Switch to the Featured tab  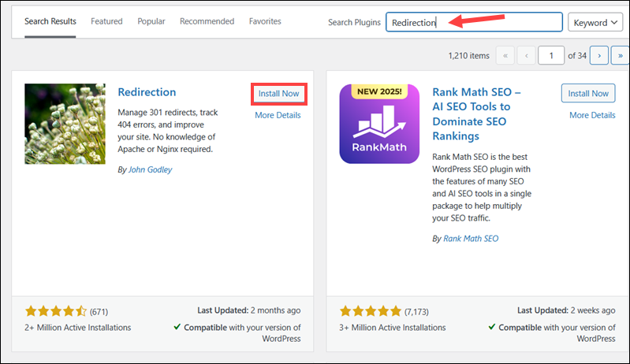106,21
